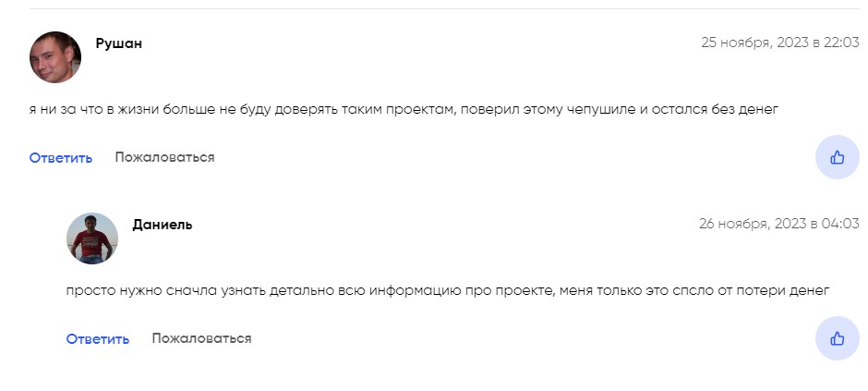Report Даниэль's reply using Пожаловаться
The image size is (868, 391).
[201, 338]
